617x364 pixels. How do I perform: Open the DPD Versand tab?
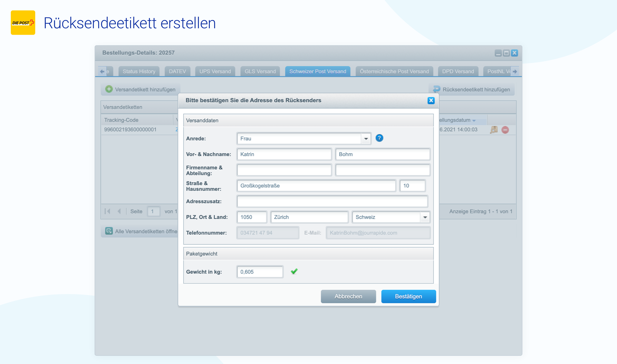[x=458, y=71]
